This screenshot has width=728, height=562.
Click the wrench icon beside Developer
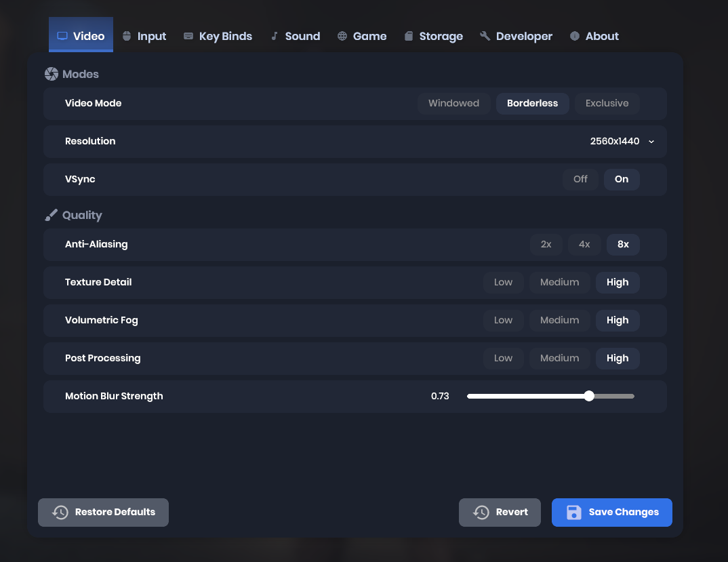485,36
